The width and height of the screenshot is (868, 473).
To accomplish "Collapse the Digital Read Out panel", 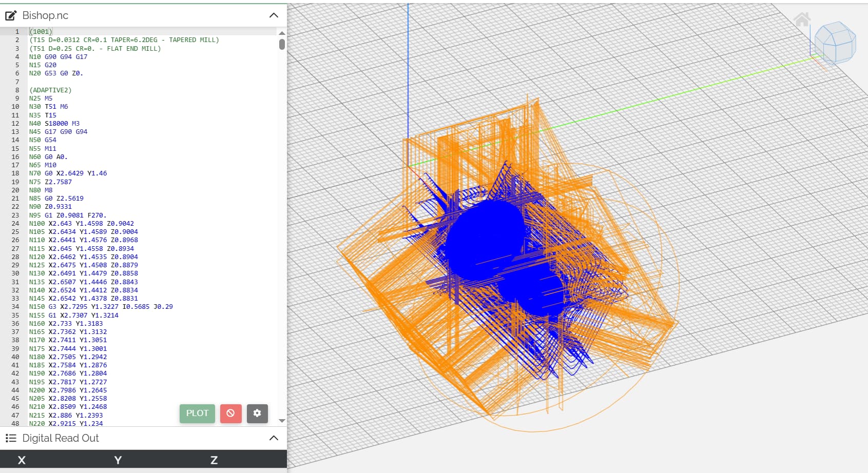I will tap(274, 438).
